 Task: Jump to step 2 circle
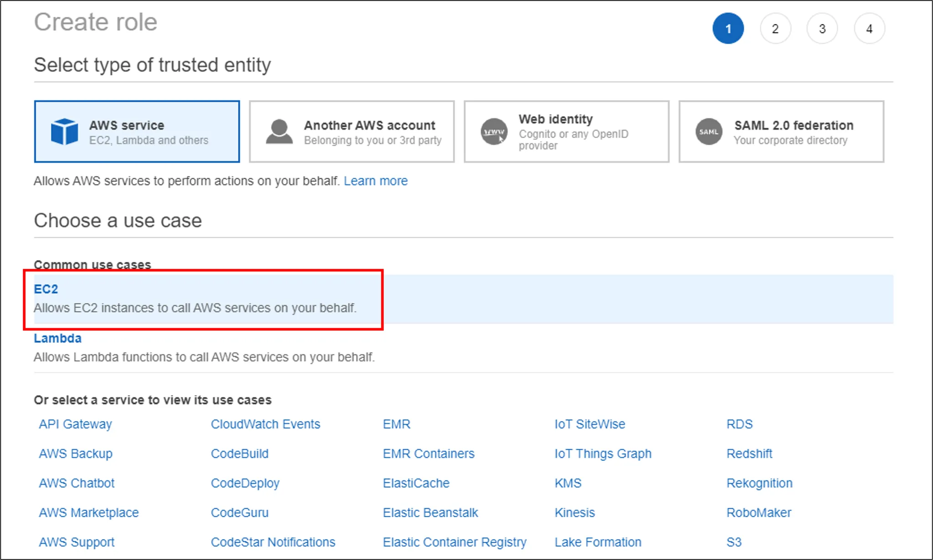point(775,29)
